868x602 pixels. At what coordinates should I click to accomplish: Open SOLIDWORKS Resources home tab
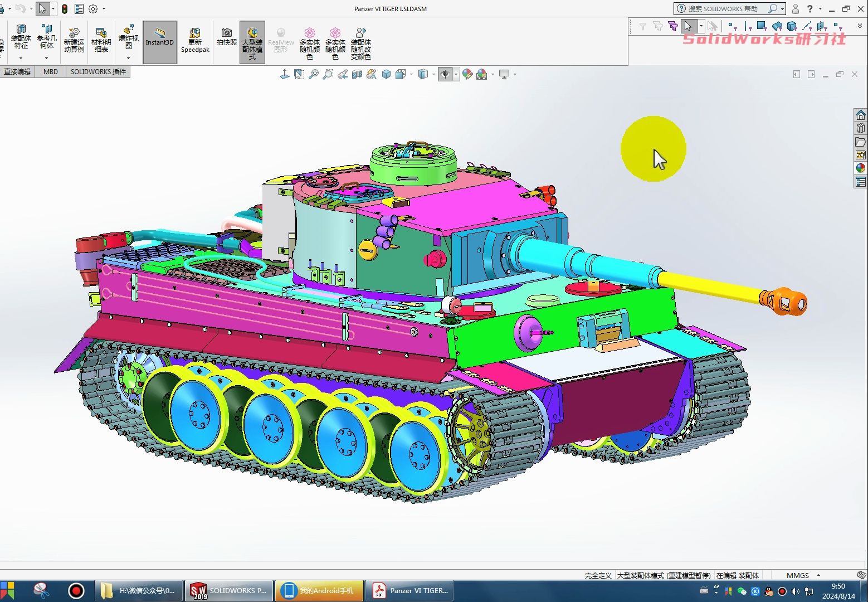click(861, 115)
